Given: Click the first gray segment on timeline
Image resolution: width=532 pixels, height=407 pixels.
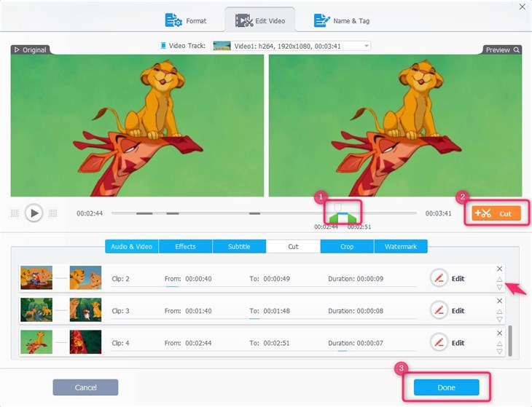Looking at the screenshot, I should tap(144, 213).
